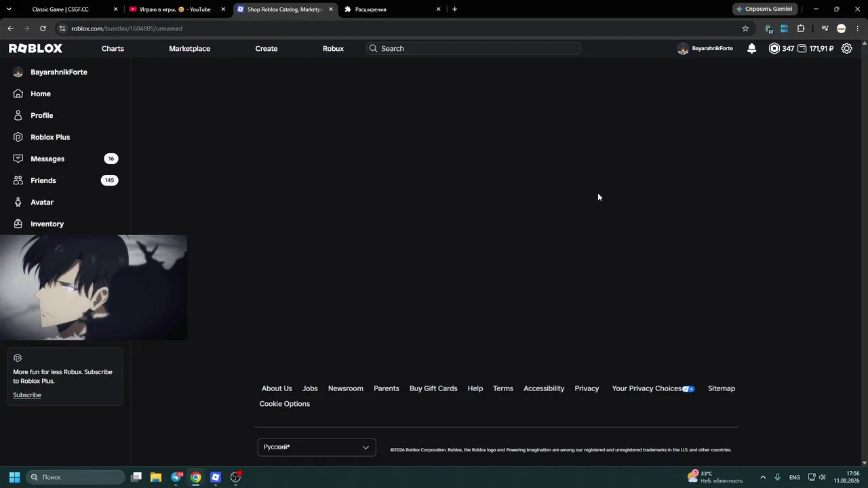Open Task View on the taskbar
The width and height of the screenshot is (868, 488).
pyautogui.click(x=136, y=477)
